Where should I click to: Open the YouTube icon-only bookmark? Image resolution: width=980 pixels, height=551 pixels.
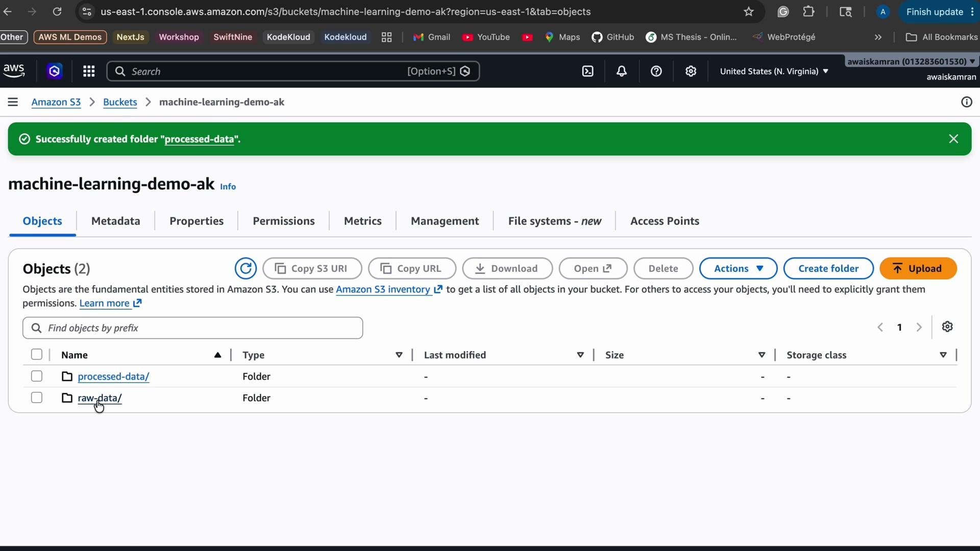528,37
